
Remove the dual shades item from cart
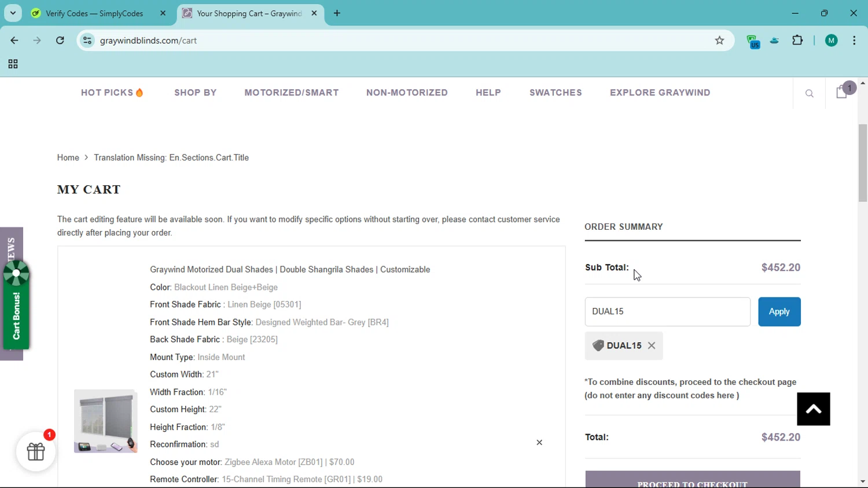click(539, 443)
